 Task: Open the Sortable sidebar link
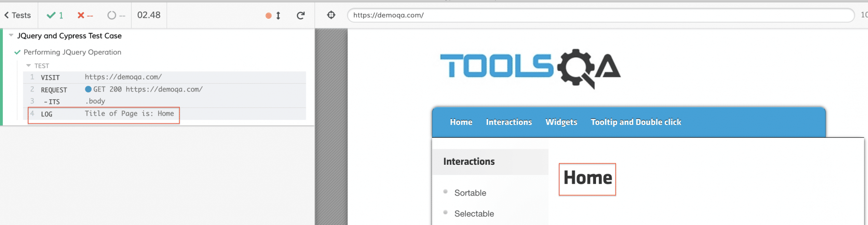pyautogui.click(x=470, y=193)
